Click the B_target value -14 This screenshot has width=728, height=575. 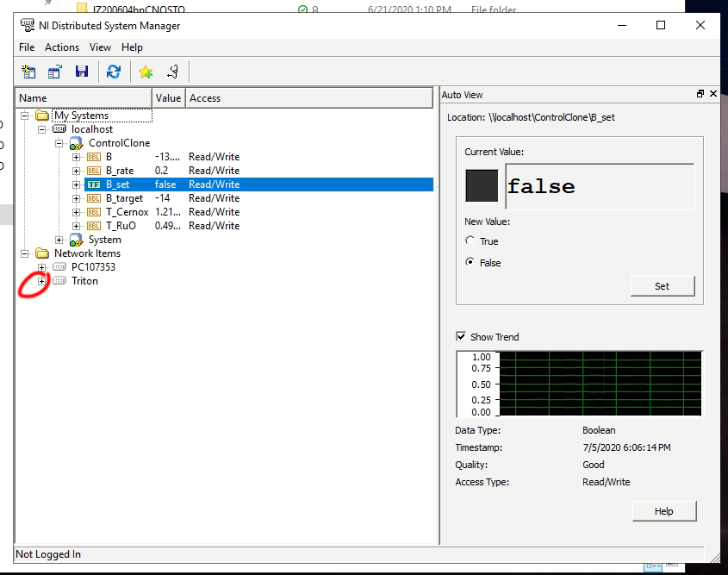tap(163, 198)
